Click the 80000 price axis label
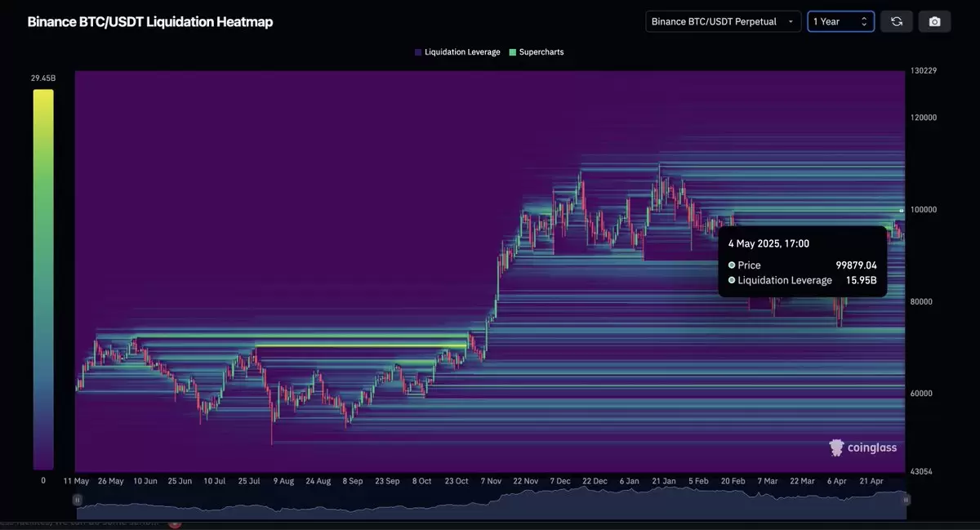980x530 pixels. [922, 301]
